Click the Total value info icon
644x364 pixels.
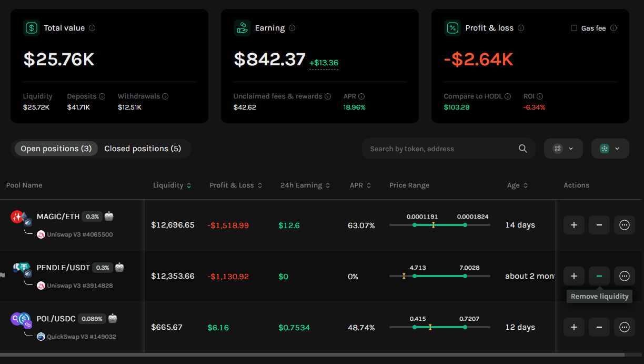pyautogui.click(x=92, y=28)
